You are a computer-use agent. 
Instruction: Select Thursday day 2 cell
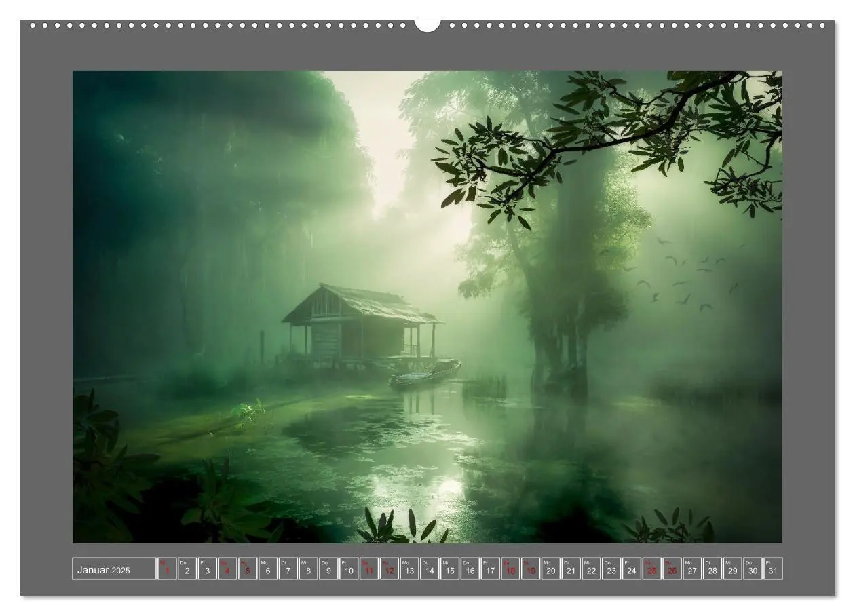tap(187, 569)
